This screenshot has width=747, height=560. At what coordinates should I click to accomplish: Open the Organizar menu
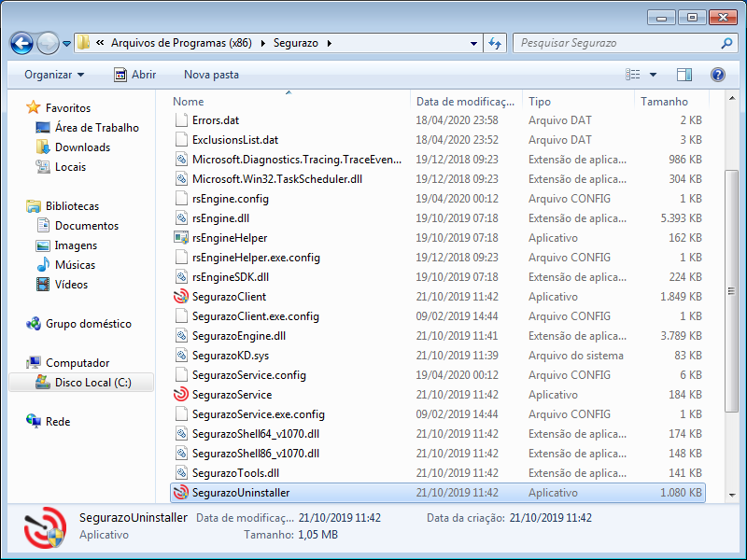[x=54, y=75]
